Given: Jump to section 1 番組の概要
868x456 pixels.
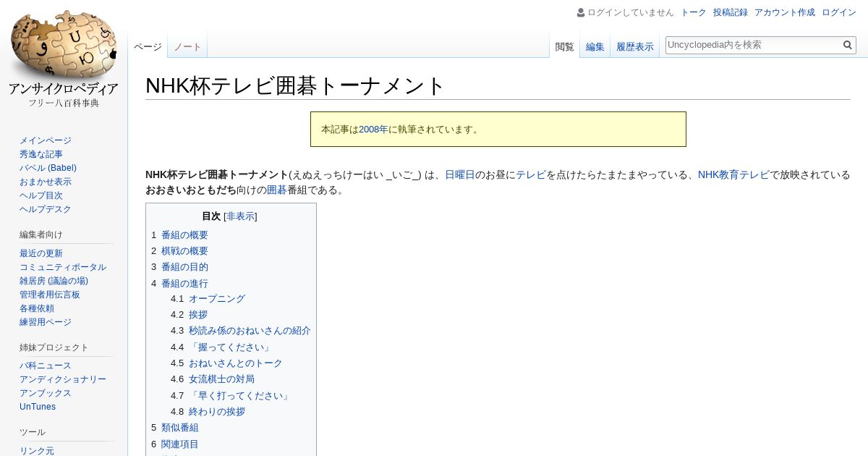Looking at the screenshot, I should pyautogui.click(x=179, y=235).
